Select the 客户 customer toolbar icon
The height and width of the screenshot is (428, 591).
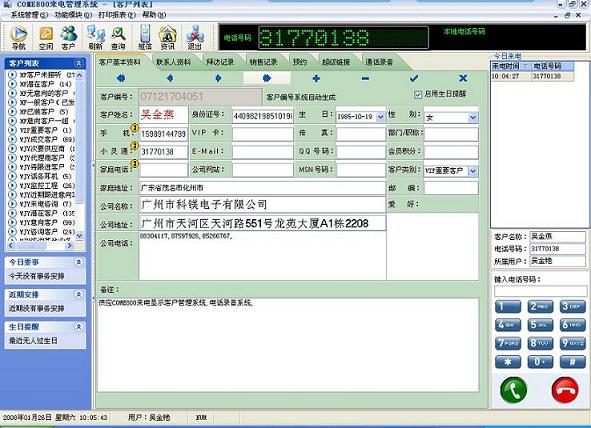pyautogui.click(x=69, y=38)
